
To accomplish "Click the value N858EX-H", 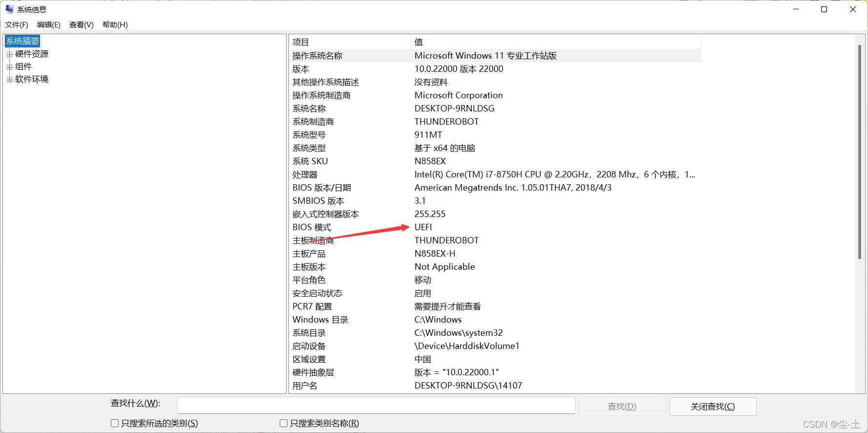I will click(x=435, y=254).
